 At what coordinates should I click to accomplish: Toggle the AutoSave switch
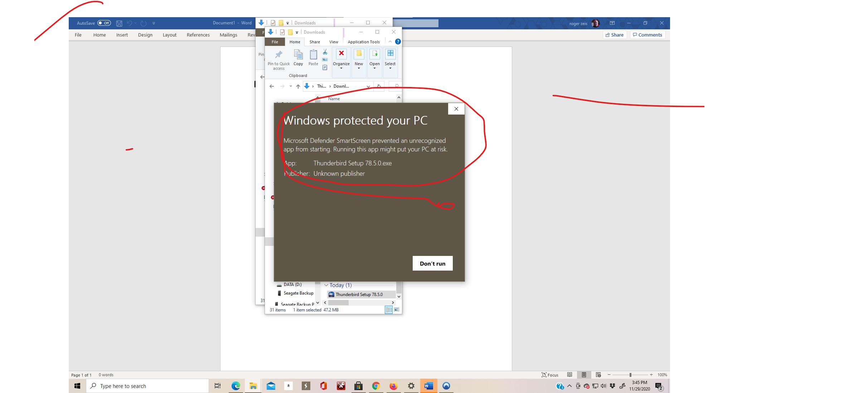[104, 23]
